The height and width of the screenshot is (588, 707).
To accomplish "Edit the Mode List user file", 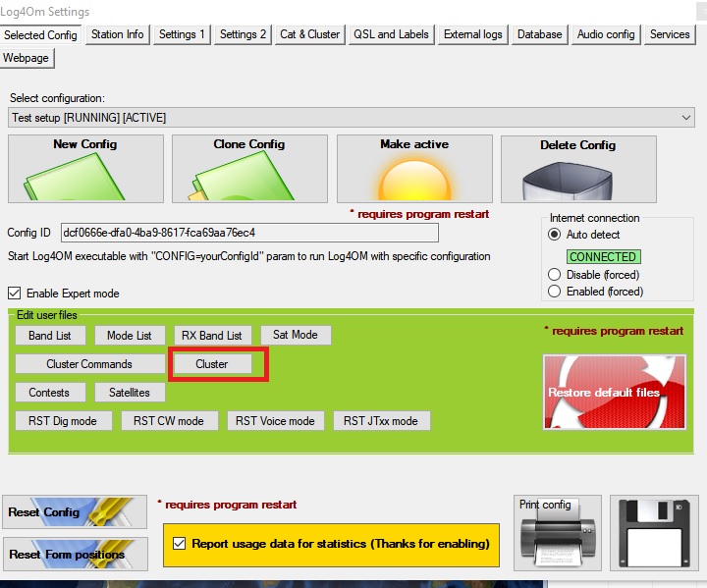I will coord(130,335).
